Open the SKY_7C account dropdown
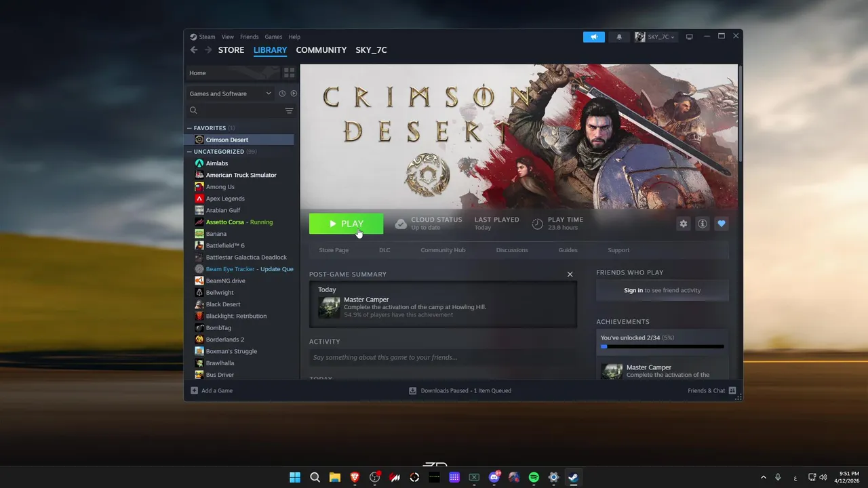868x488 pixels. (x=655, y=37)
